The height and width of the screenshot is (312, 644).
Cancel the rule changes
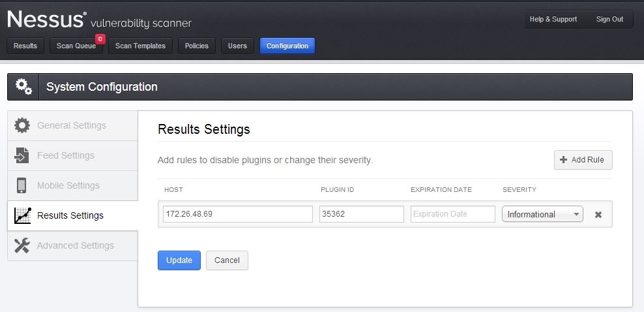click(227, 260)
